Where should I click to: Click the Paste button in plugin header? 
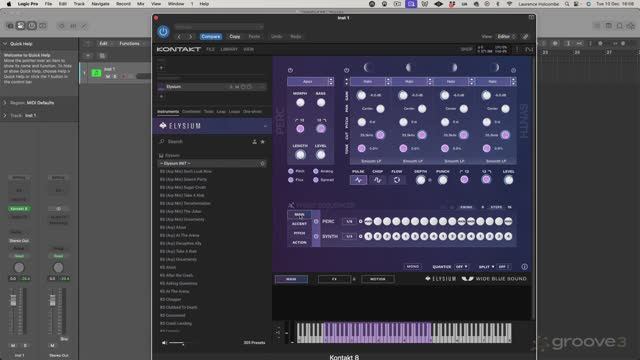tap(254, 37)
